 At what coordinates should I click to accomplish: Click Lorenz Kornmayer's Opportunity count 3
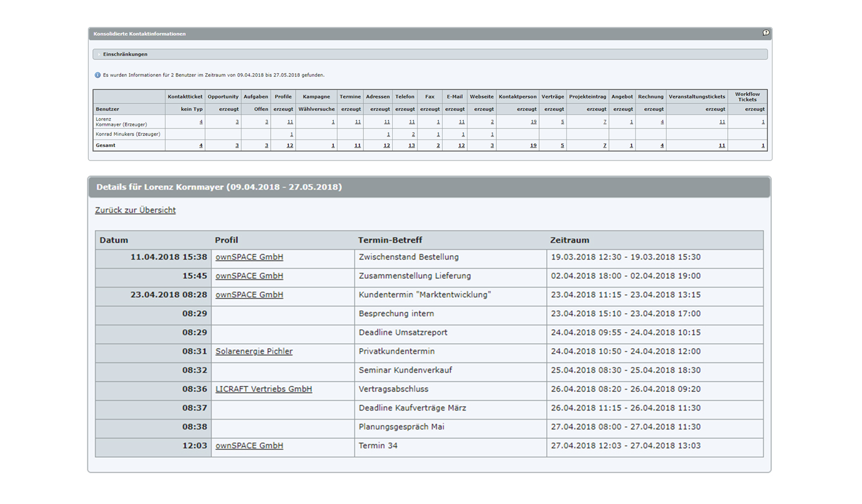click(237, 122)
